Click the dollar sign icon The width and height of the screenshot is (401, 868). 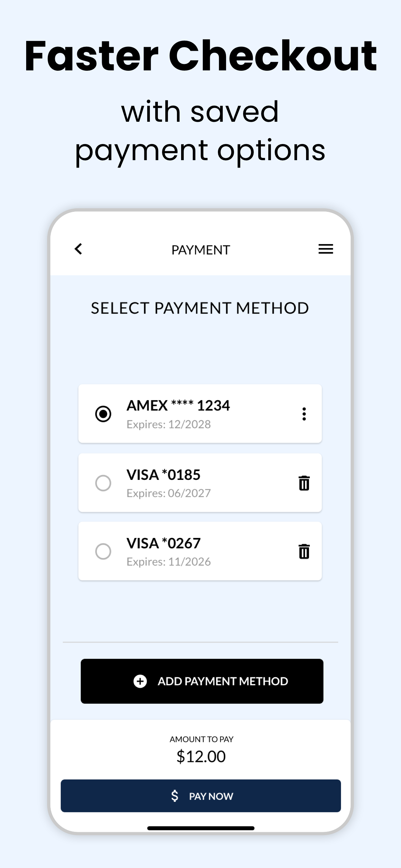point(175,796)
